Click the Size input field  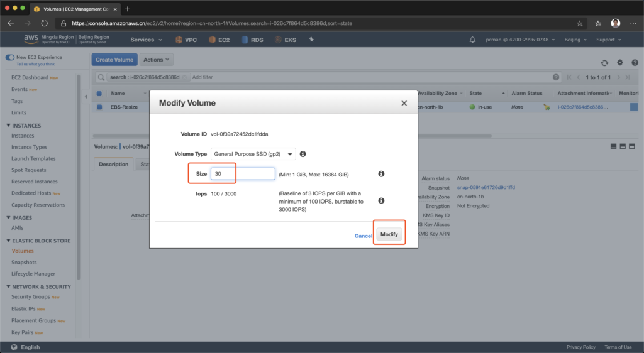pyautogui.click(x=243, y=174)
